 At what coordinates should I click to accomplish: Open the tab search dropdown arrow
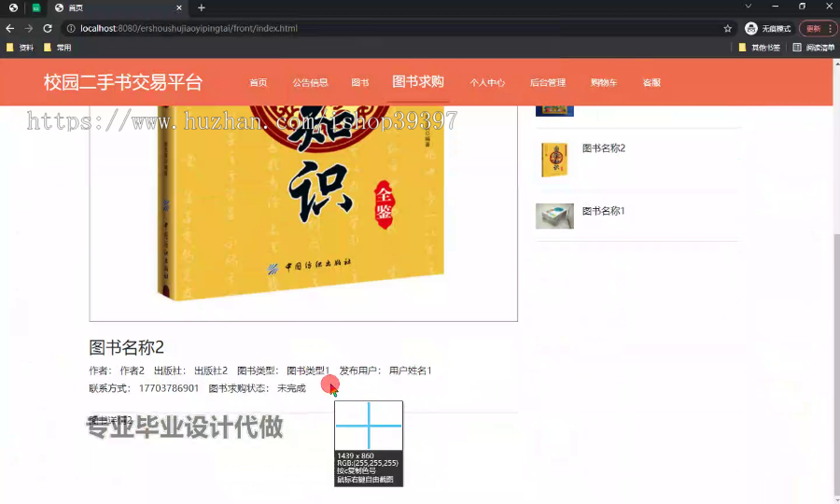pos(749,7)
